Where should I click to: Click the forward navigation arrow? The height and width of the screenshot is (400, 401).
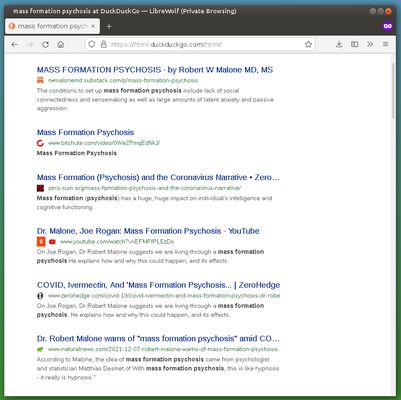point(30,44)
